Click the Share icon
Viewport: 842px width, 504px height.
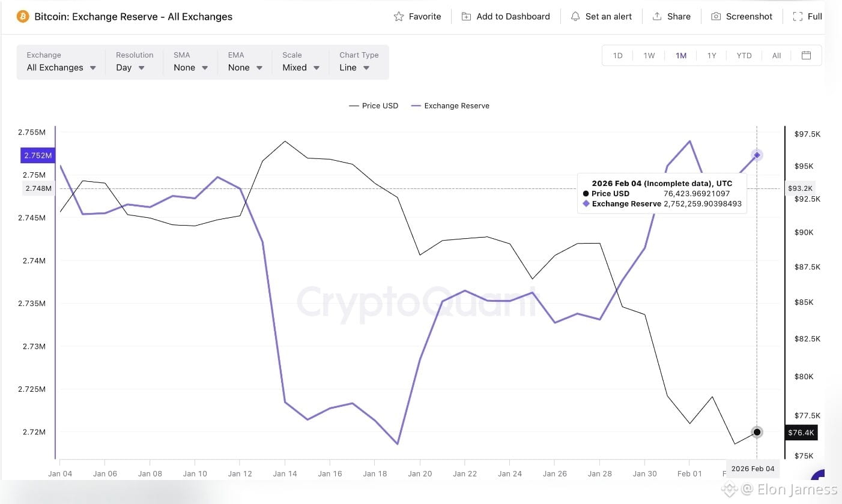pos(657,16)
